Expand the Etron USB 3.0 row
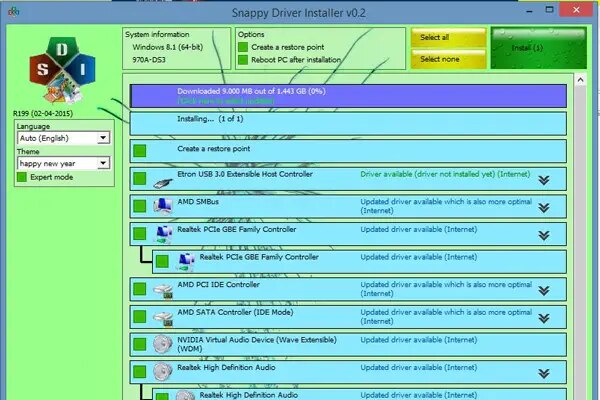 coord(544,180)
